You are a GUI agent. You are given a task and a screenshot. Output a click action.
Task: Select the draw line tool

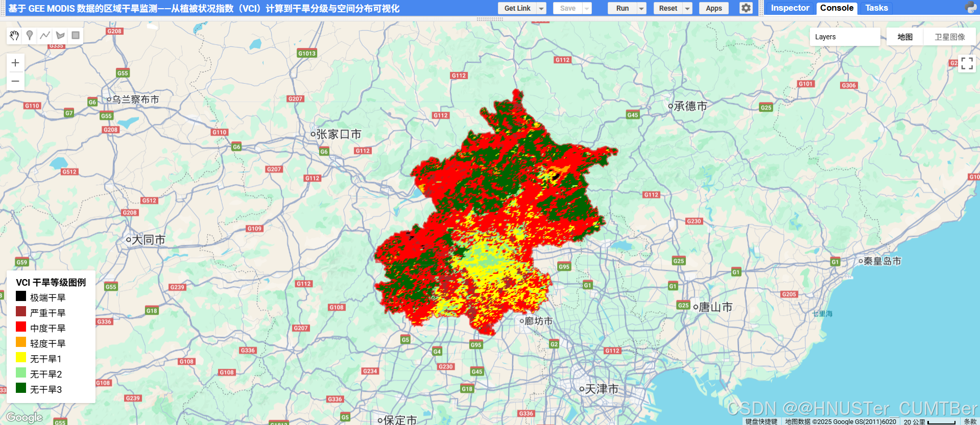[x=45, y=35]
